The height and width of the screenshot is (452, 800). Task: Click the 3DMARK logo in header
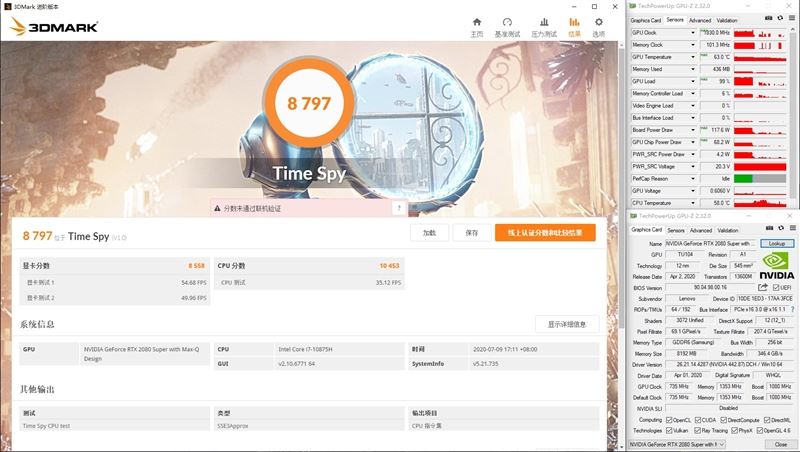(54, 27)
